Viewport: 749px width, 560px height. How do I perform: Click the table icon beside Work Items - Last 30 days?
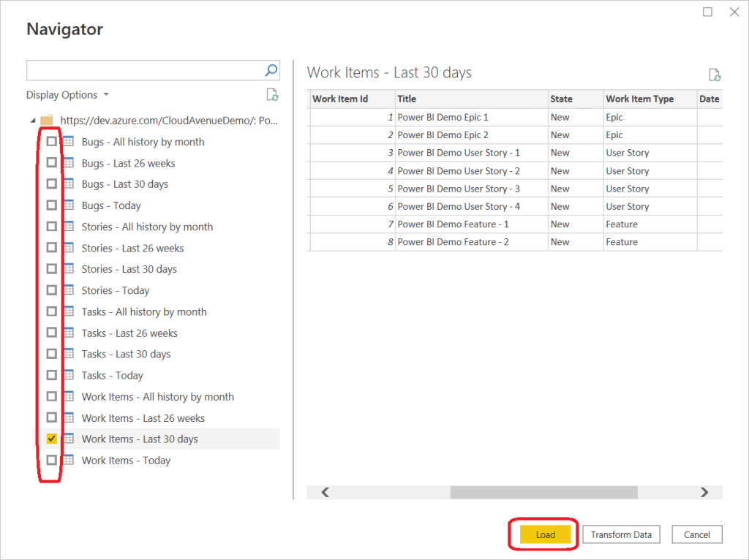(69, 439)
